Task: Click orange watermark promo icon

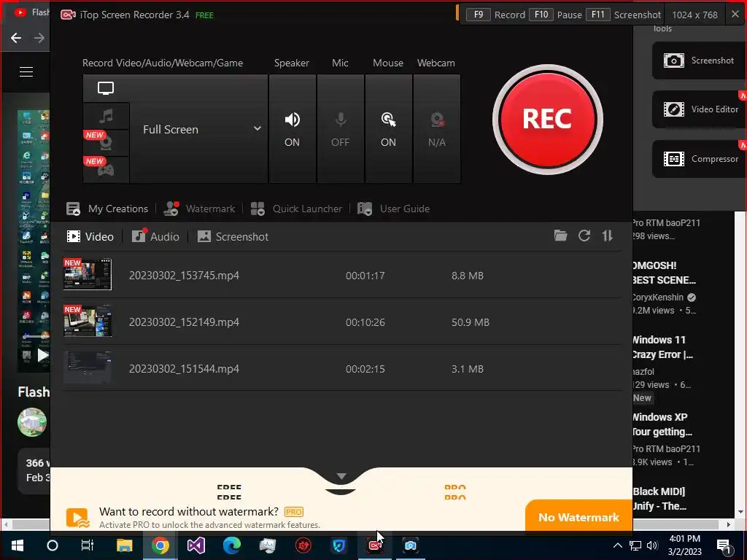Action: tap(77, 518)
